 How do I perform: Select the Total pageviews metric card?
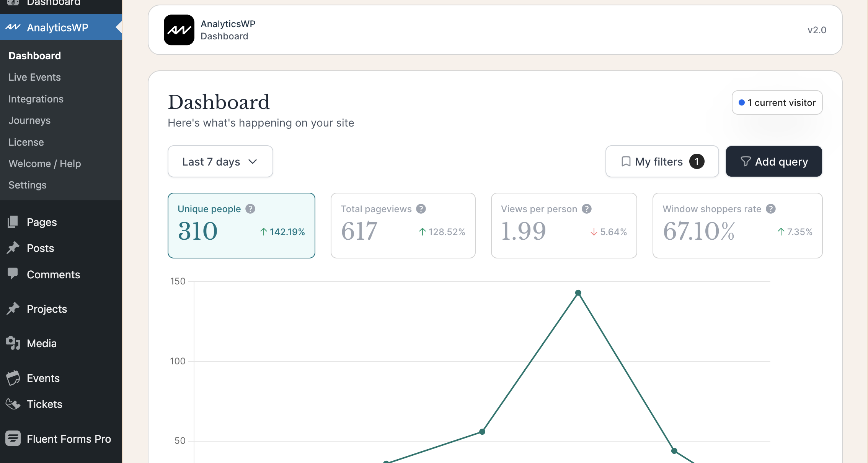403,226
